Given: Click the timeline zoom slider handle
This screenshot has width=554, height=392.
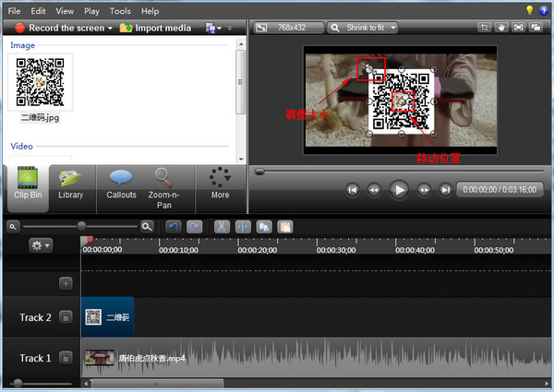Looking at the screenshot, I should pyautogui.click(x=81, y=226).
